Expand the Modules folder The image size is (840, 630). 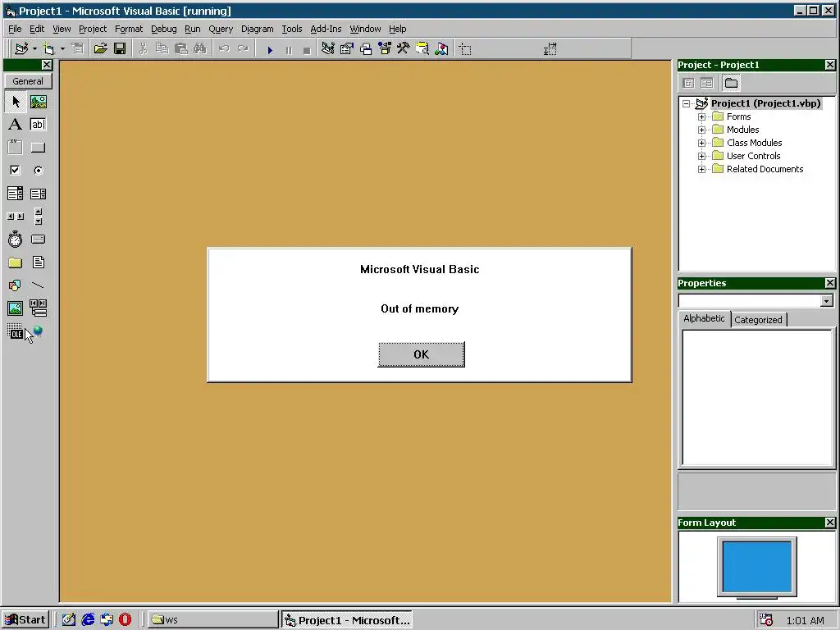coord(702,130)
